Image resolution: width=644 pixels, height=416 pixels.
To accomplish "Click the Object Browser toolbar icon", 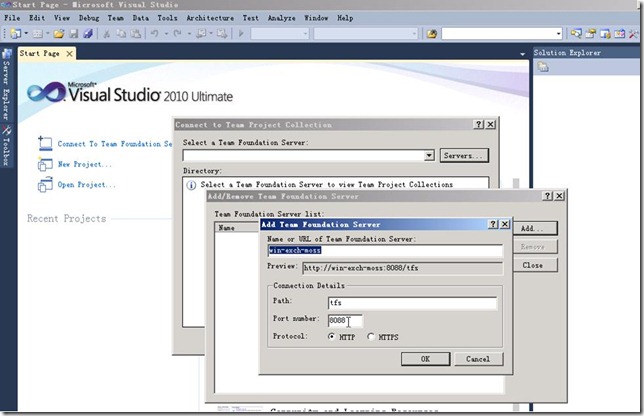I will click(605, 34).
